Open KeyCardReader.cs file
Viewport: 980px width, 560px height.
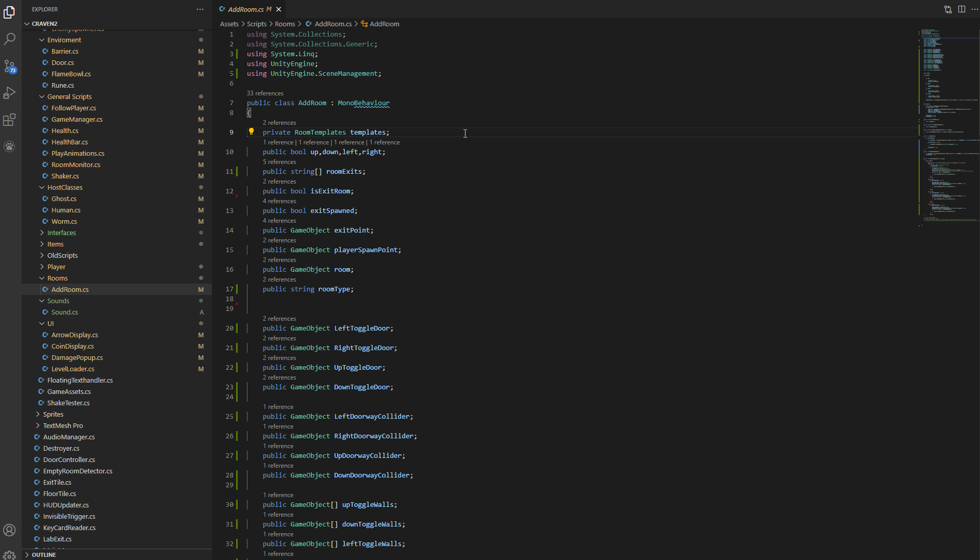click(x=117, y=528)
